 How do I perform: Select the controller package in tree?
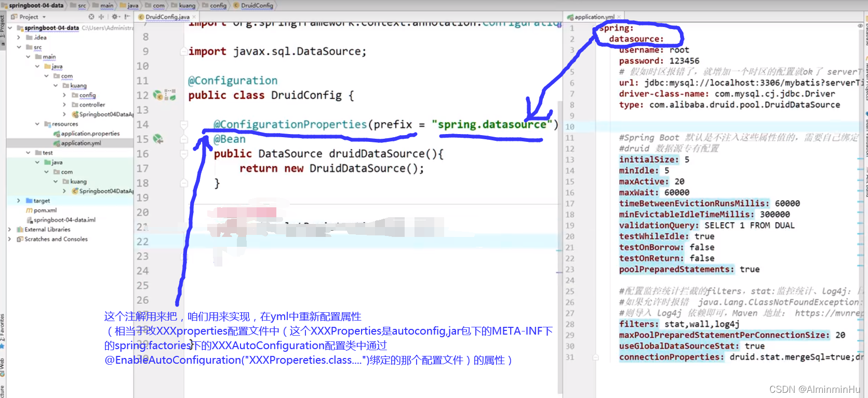tap(88, 104)
